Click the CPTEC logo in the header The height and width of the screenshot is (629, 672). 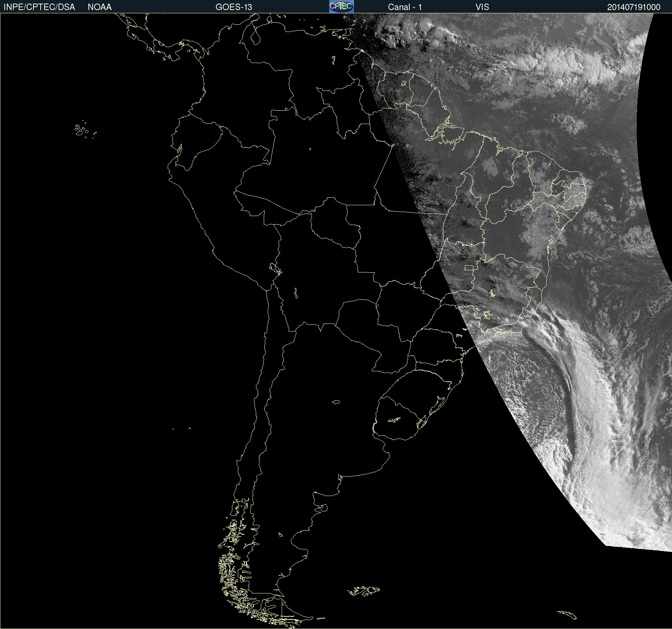click(341, 6)
